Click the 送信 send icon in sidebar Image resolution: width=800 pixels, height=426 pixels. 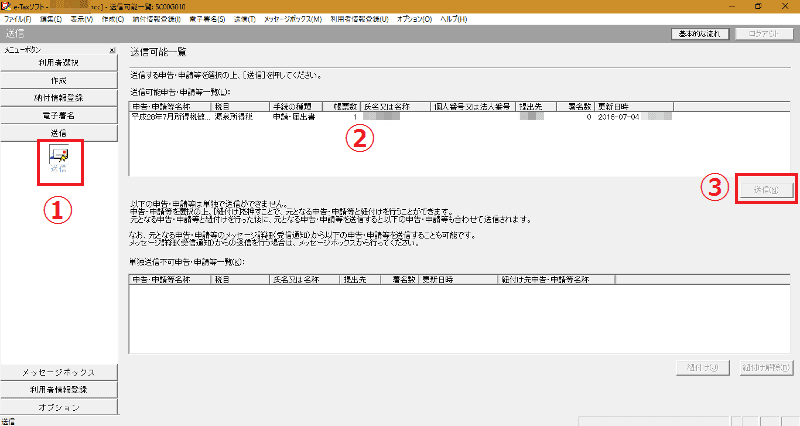tap(59, 159)
